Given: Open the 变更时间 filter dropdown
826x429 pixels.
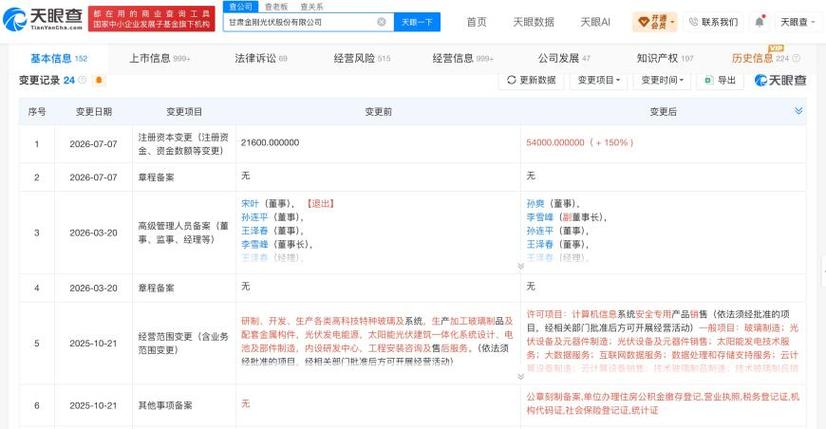Looking at the screenshot, I should tap(662, 80).
